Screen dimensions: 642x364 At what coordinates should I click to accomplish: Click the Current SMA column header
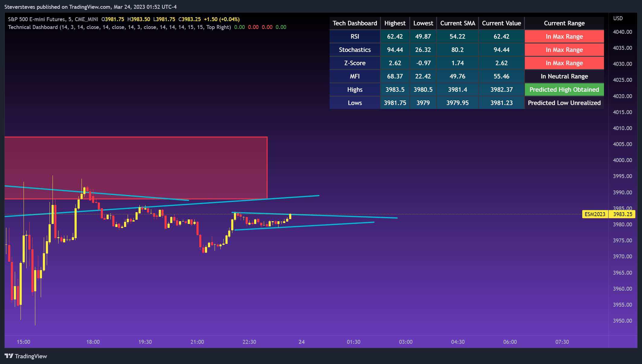point(458,23)
